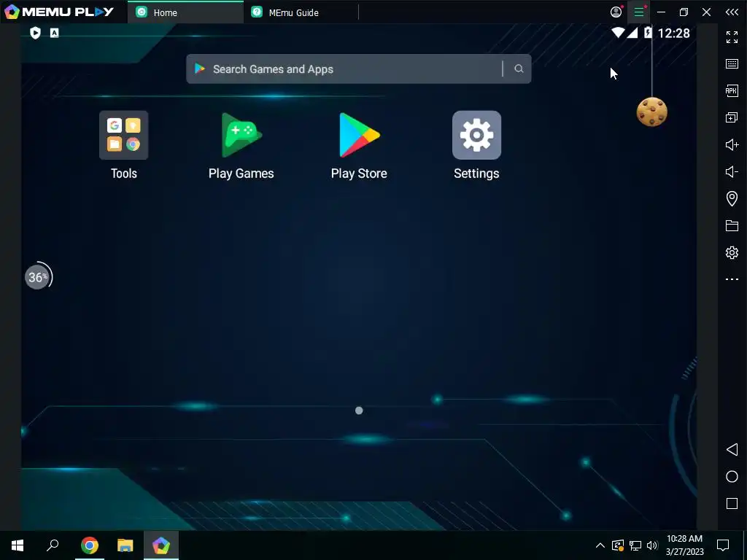
Task: Click the MEmu taskbar icon
Action: point(161,545)
